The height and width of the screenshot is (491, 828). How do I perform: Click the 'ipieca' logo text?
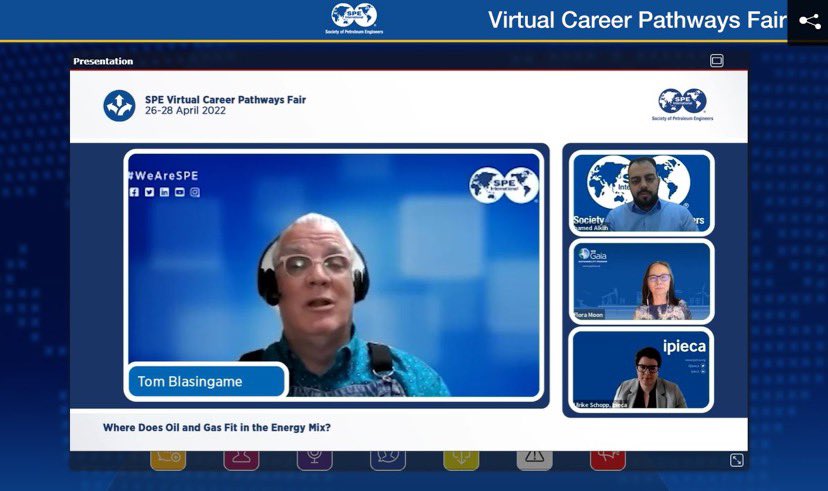point(684,346)
